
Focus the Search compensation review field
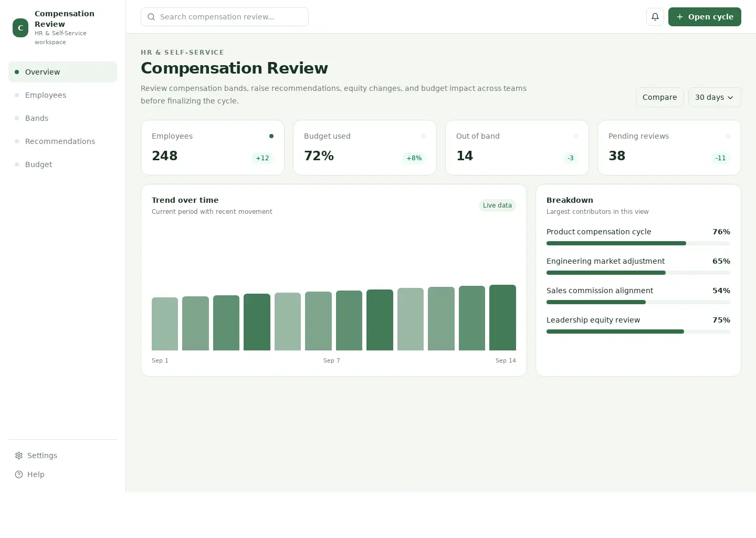[x=225, y=17]
